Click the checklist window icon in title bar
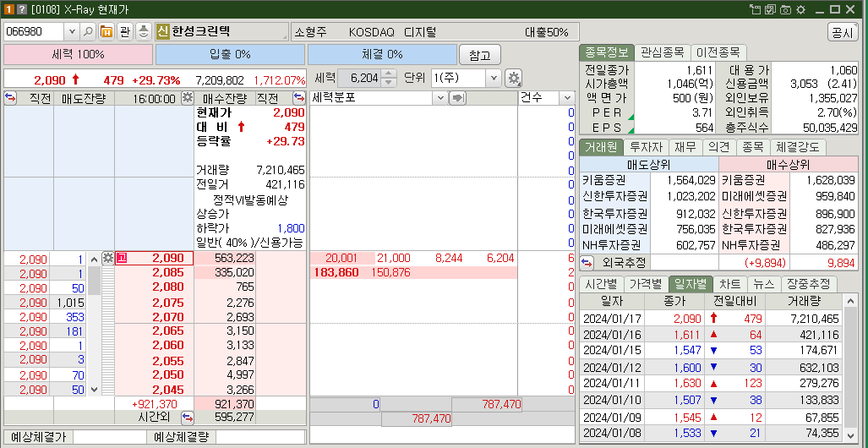868x448 pixels. tap(770, 8)
